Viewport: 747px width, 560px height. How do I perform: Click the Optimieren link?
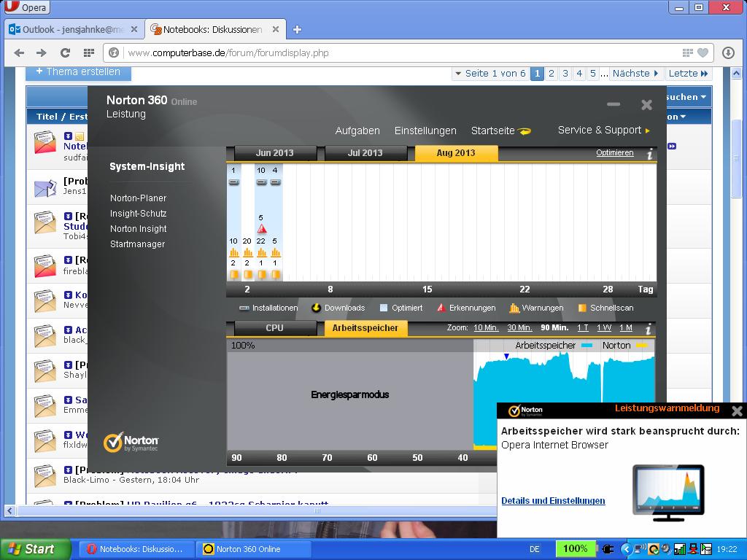click(614, 153)
